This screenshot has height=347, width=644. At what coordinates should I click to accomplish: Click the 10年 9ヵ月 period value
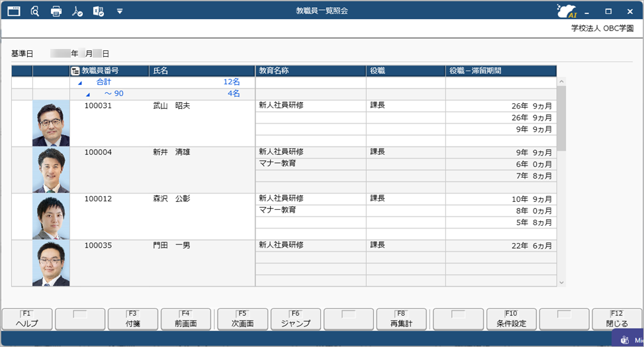pyautogui.click(x=531, y=199)
